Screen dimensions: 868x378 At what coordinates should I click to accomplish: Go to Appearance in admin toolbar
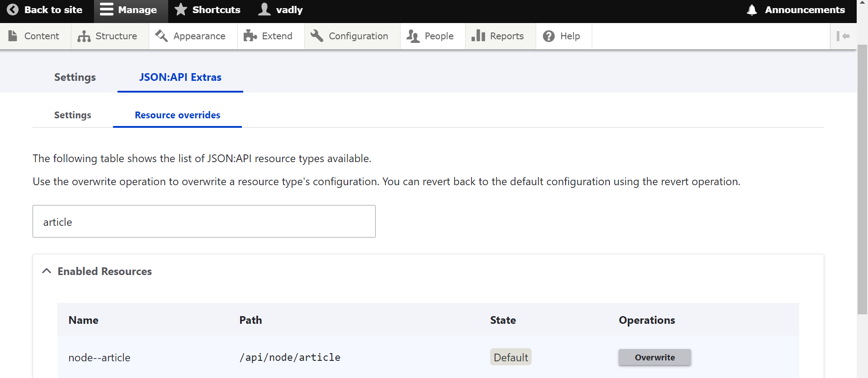click(191, 36)
